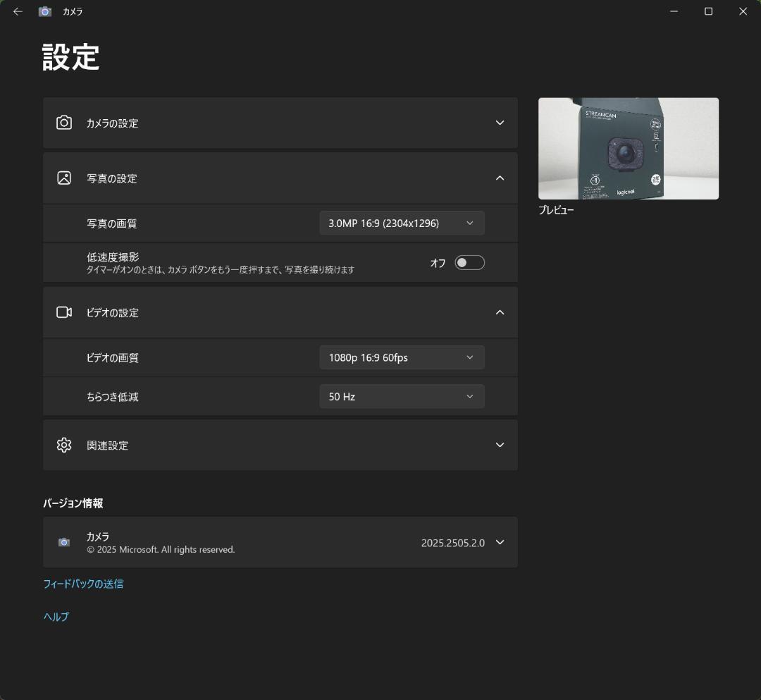Image resolution: width=761 pixels, height=700 pixels.
Task: Open the 写真の画質 resolution dropdown
Action: coord(402,223)
